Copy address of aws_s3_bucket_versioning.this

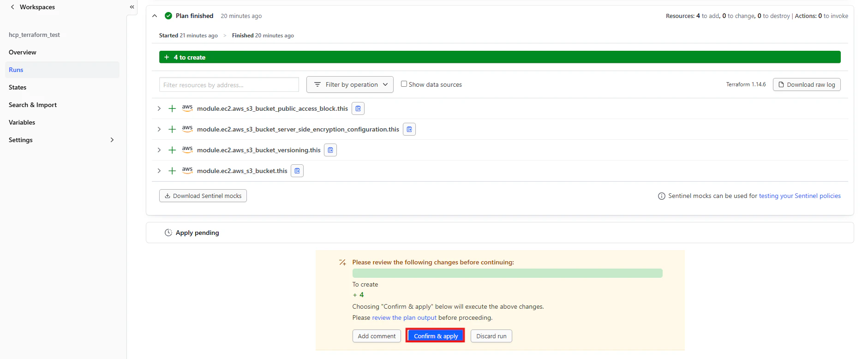330,150
